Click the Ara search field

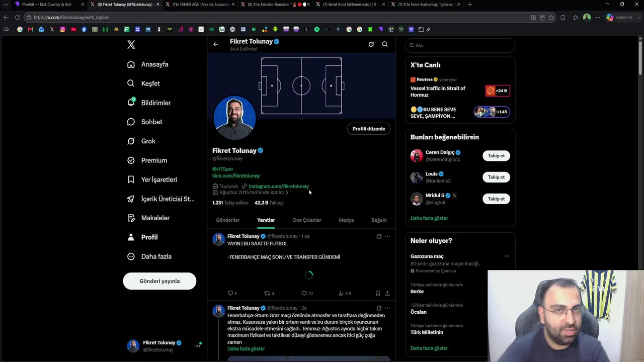(460, 45)
